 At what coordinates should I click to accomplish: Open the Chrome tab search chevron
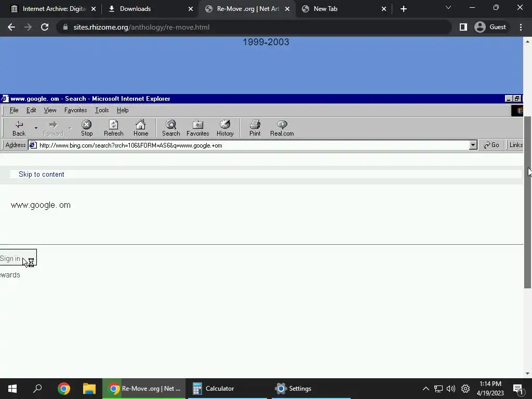tap(448, 7)
